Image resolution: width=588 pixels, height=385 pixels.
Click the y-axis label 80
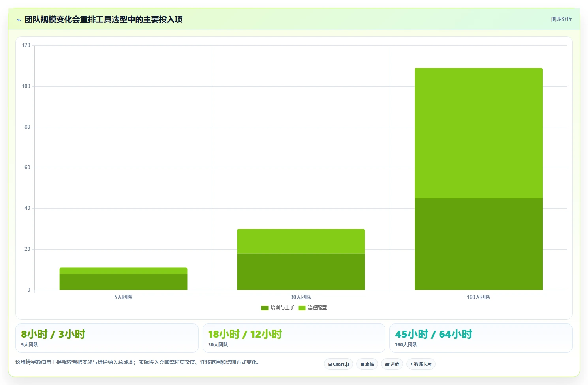[27, 127]
